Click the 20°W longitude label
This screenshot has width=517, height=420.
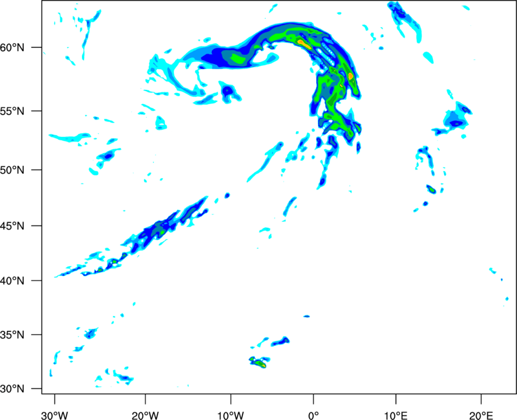click(x=145, y=415)
